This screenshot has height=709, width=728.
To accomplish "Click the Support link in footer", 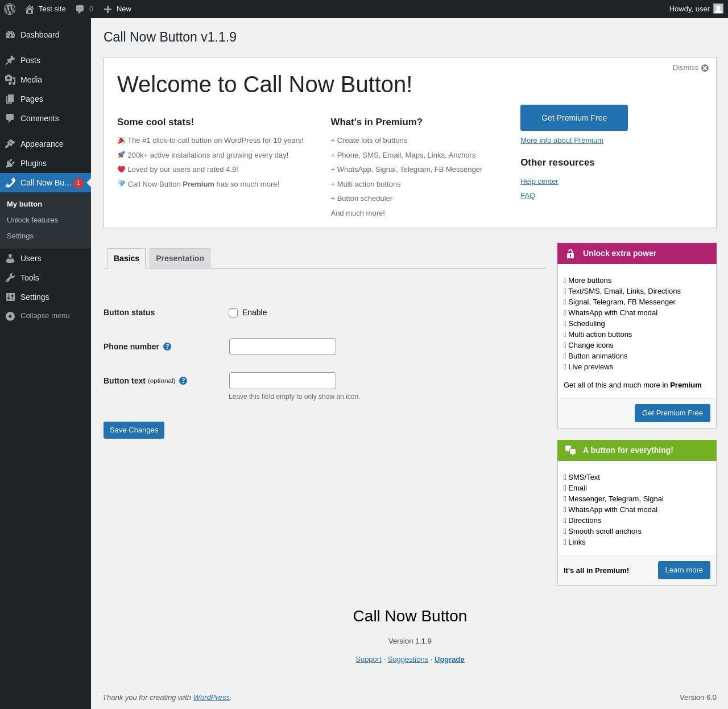I will [x=369, y=659].
